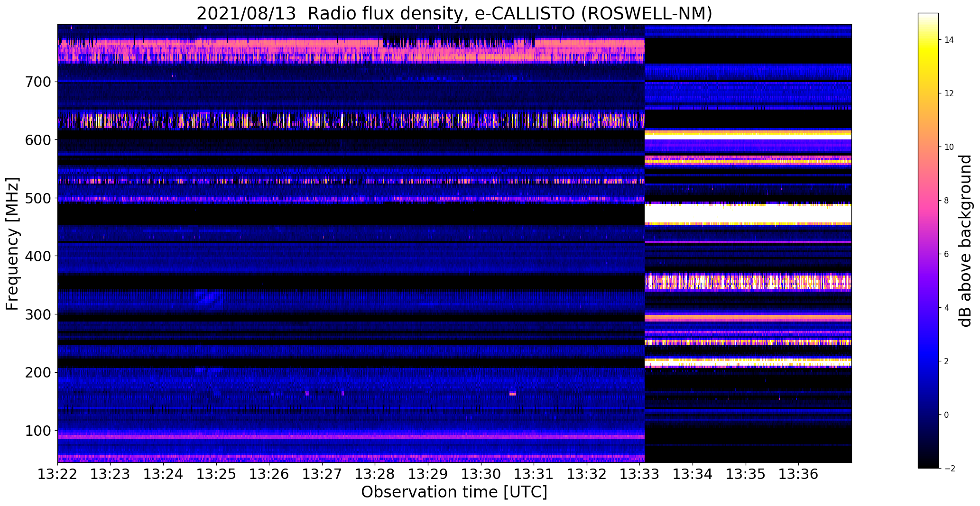The height and width of the screenshot is (506, 980).
Task: Select the 13:29 time tick label
Action: tap(428, 474)
